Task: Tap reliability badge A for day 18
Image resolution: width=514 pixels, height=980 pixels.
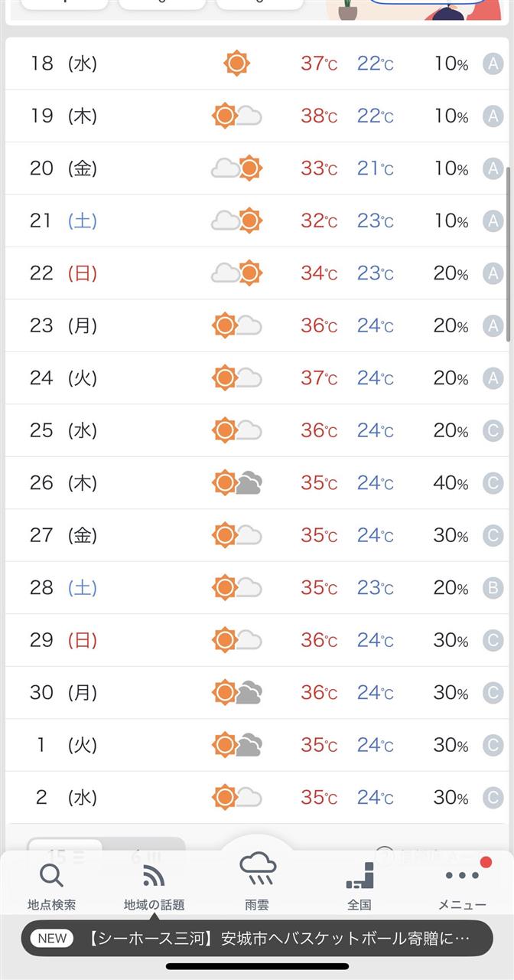Action: [493, 64]
